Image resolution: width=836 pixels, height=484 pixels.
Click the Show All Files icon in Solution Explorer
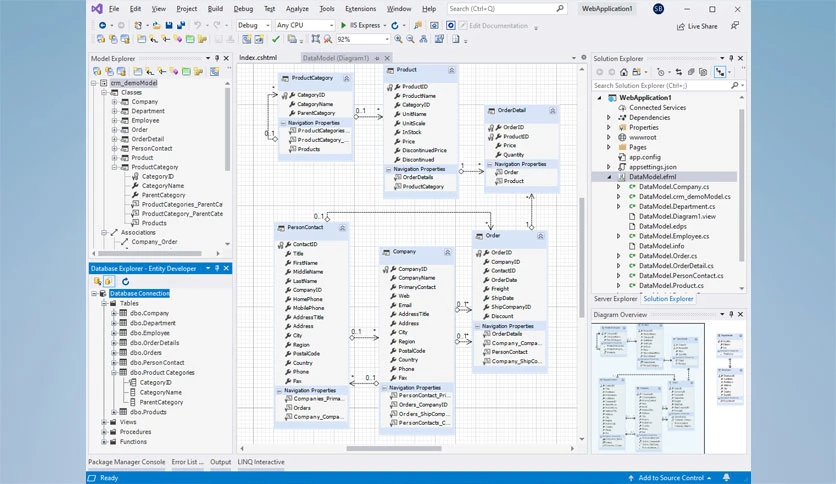point(703,72)
